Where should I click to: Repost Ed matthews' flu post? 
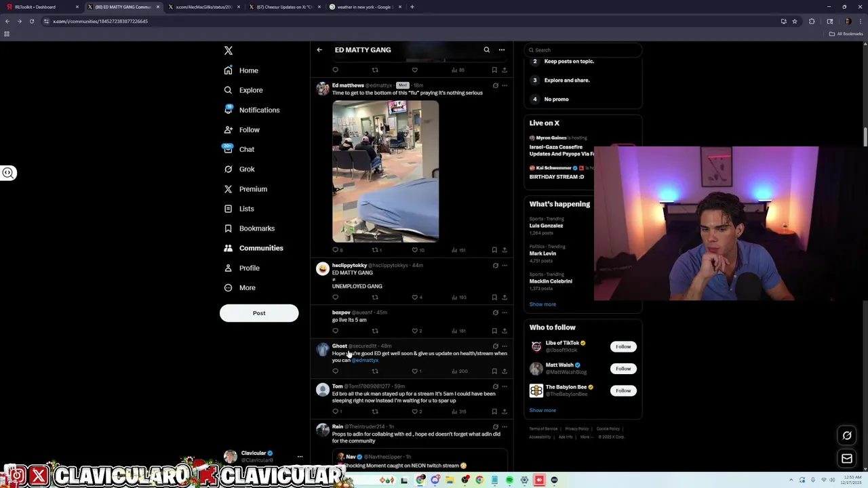tap(375, 250)
